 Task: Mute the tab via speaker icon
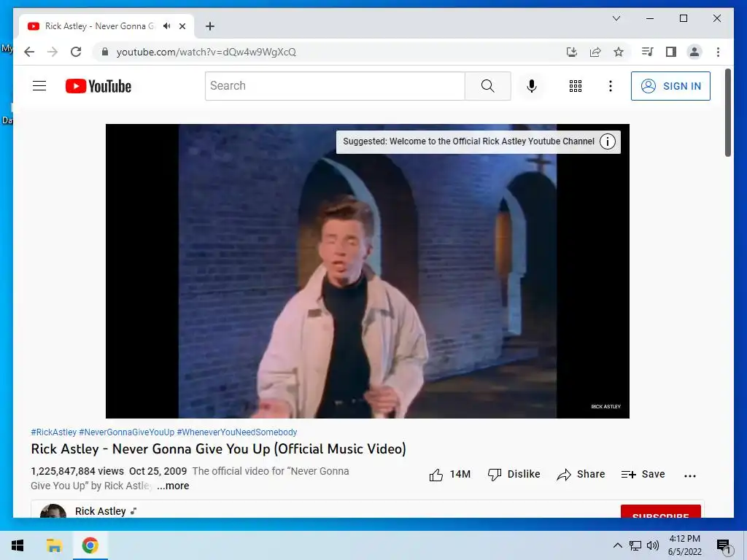[x=166, y=26]
